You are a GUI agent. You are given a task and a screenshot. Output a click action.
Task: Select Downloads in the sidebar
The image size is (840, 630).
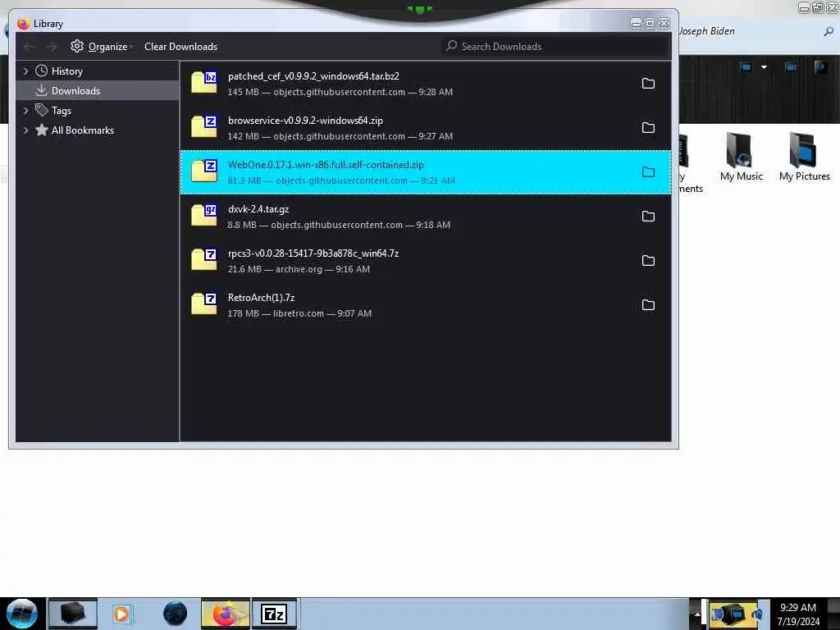tap(98, 90)
